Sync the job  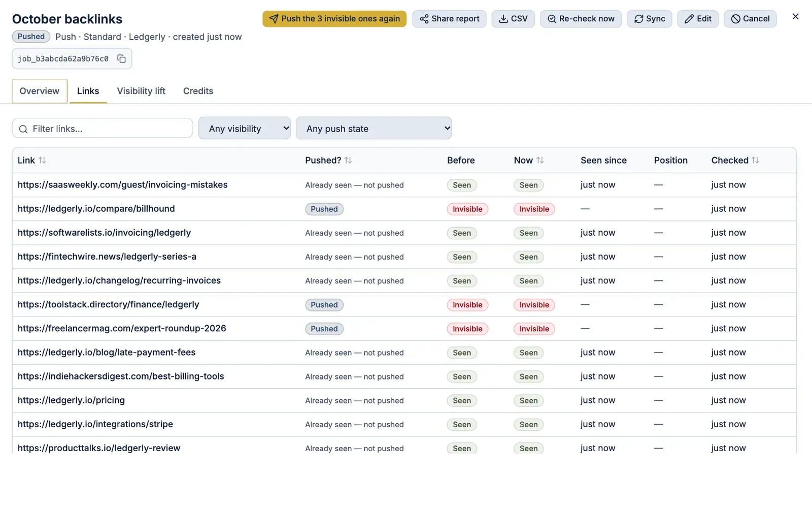tap(650, 19)
